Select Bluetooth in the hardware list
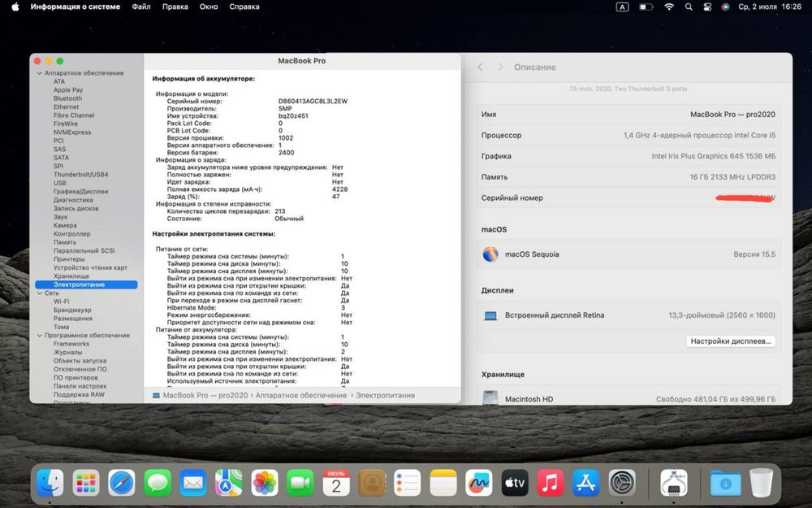This screenshot has height=508, width=812. tap(67, 98)
